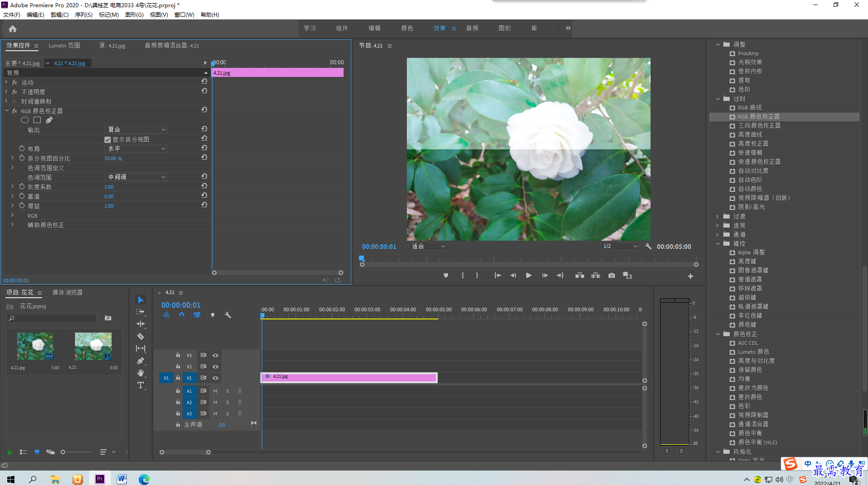This screenshot has width=868, height=485.
Task: Click the home icon
Action: (x=13, y=29)
